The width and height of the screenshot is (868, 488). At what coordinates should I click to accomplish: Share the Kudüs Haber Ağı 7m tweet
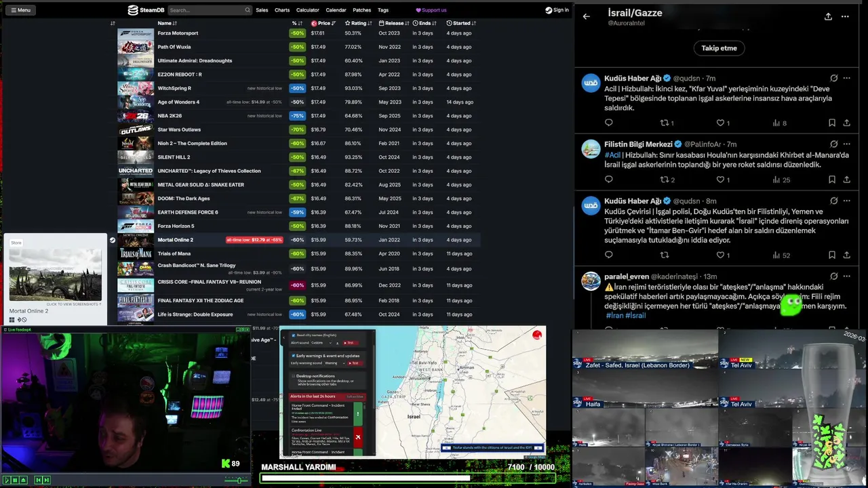coord(846,123)
